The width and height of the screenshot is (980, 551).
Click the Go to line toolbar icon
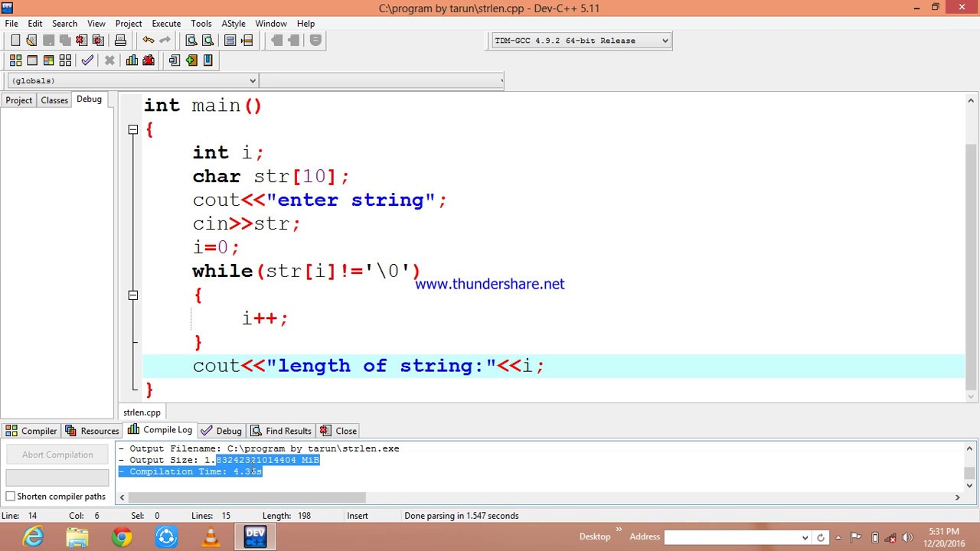tap(247, 41)
